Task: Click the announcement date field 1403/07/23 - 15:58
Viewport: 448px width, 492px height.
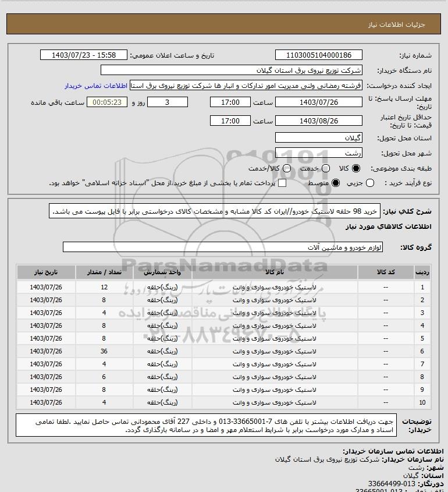Action: (x=84, y=55)
